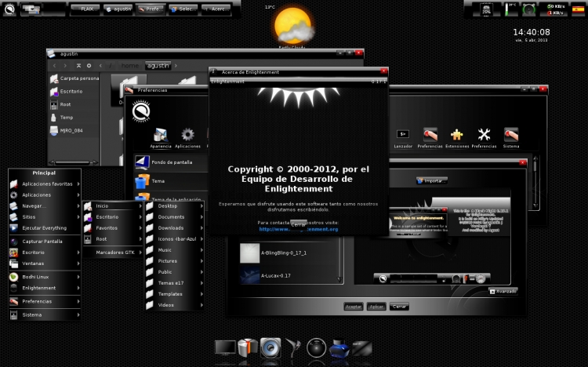
Task: Click the file manager sidebar horizontal scrollbar
Action: pos(74,162)
